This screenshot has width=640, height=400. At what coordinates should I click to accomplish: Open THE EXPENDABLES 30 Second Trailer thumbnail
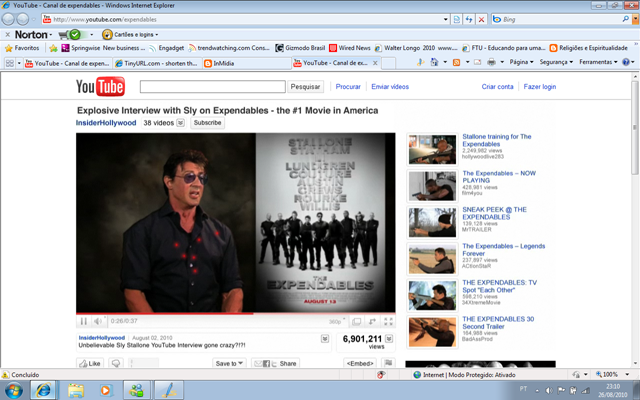(432, 332)
